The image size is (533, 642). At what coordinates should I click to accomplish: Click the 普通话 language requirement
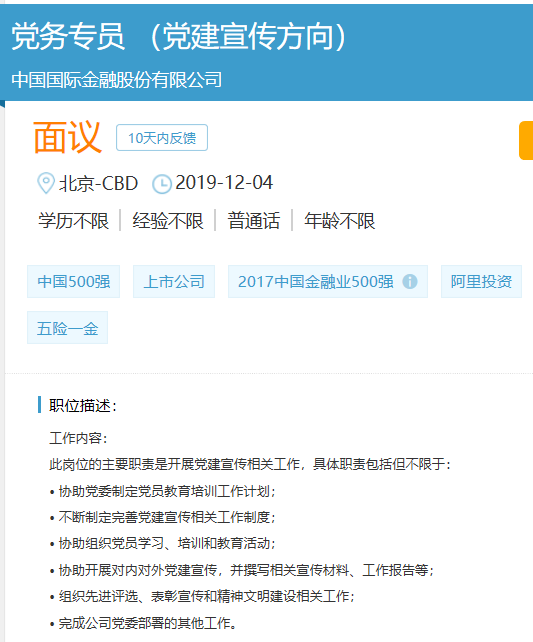click(x=254, y=221)
